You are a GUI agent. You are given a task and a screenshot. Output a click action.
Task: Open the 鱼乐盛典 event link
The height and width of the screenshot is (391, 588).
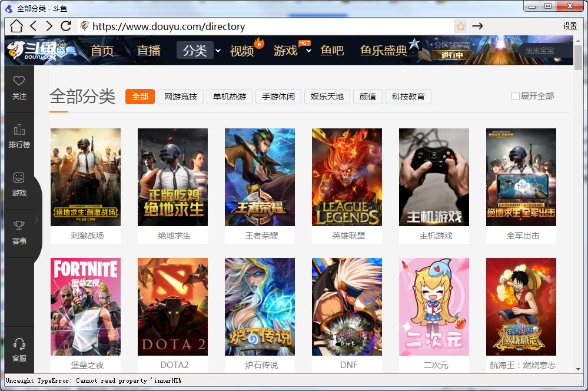[383, 50]
